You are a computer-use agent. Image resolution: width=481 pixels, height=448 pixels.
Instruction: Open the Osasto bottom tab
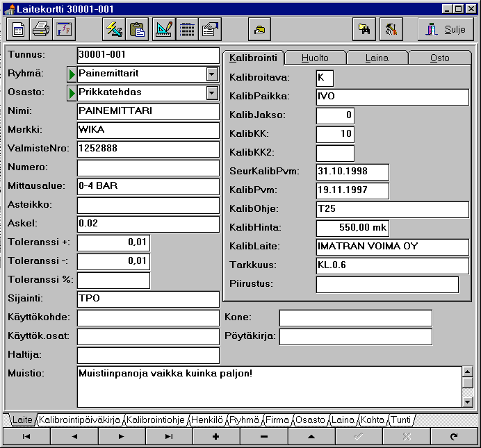click(310, 420)
